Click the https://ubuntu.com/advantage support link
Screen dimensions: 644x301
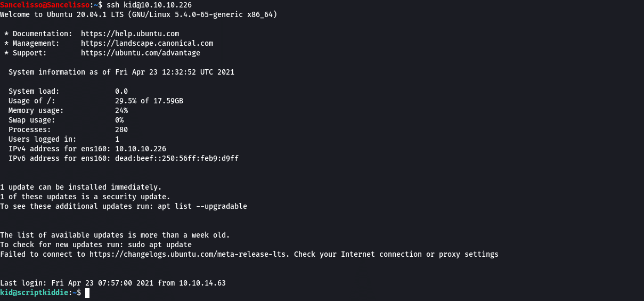pos(141,53)
